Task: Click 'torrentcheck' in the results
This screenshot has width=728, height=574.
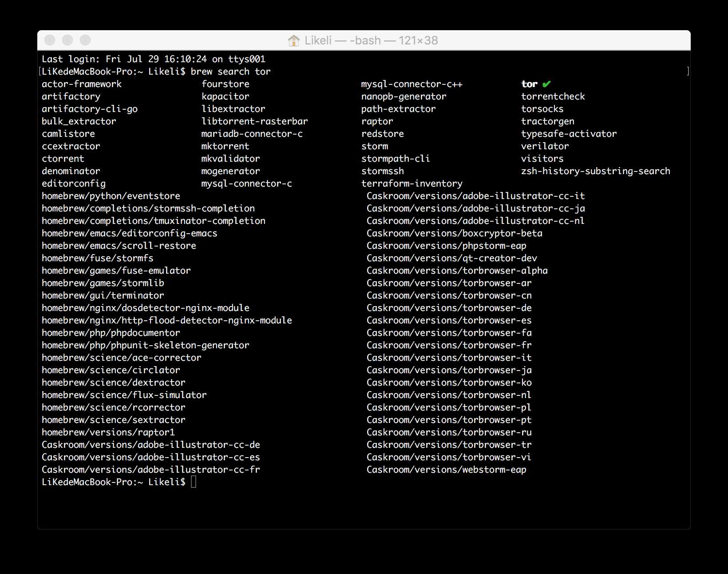Action: (x=553, y=96)
